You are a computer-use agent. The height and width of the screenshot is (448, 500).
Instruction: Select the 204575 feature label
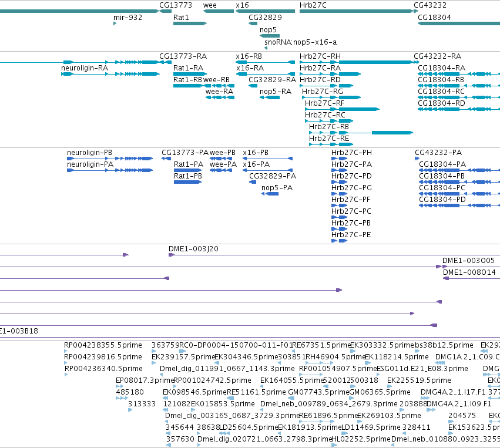(462, 416)
